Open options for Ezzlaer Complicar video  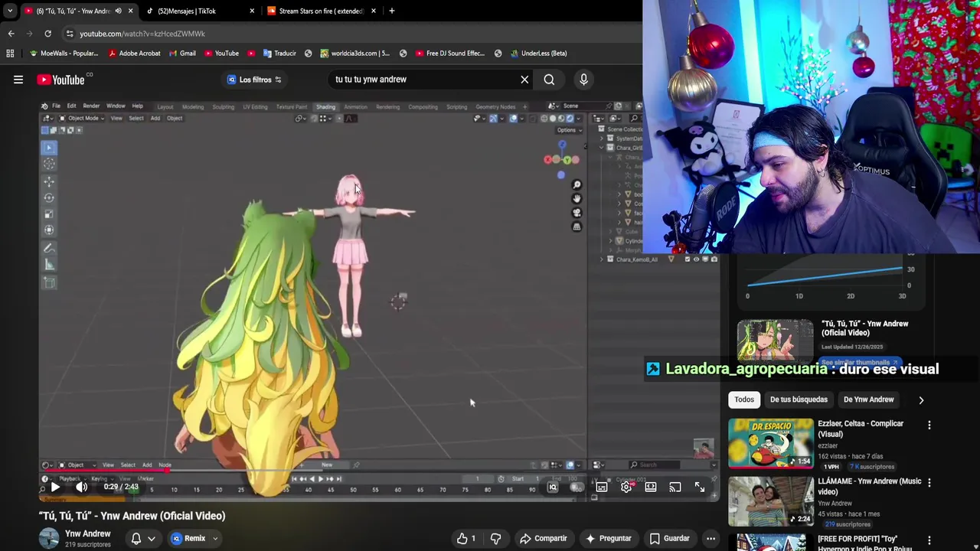click(x=929, y=425)
